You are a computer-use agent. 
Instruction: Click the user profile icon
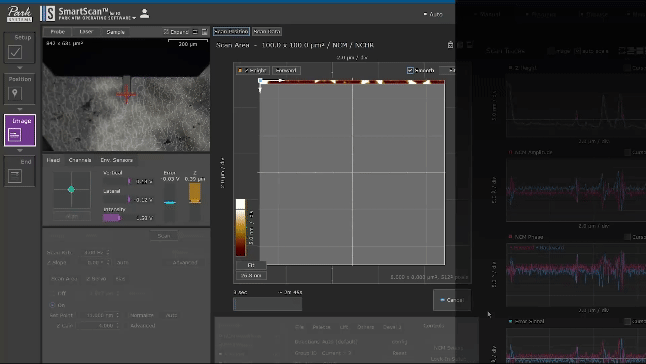tap(145, 14)
